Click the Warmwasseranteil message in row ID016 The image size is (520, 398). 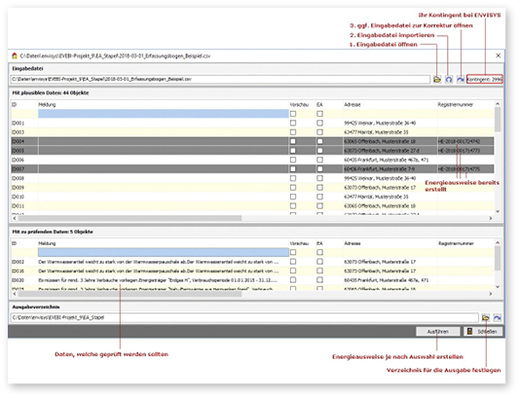[x=158, y=271]
